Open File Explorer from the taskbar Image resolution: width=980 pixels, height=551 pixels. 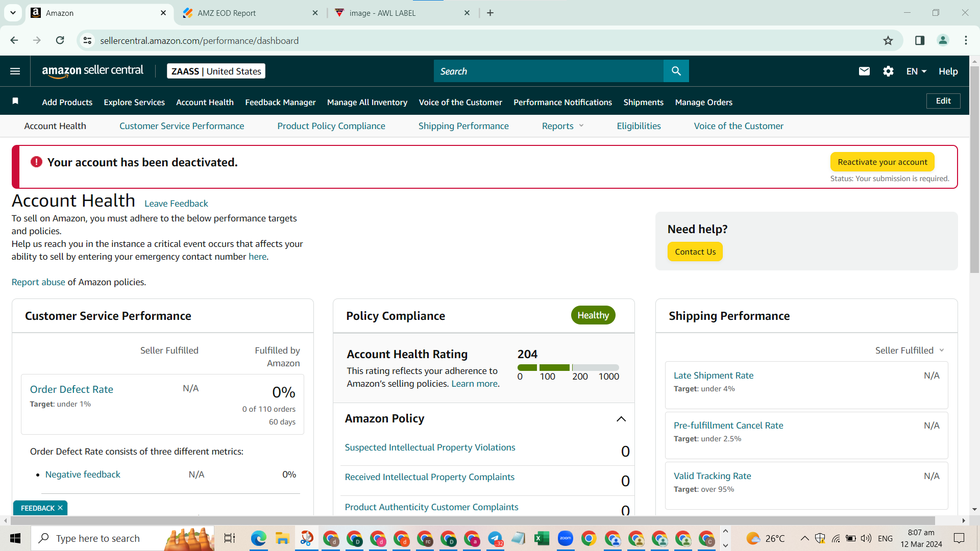pos(282,538)
